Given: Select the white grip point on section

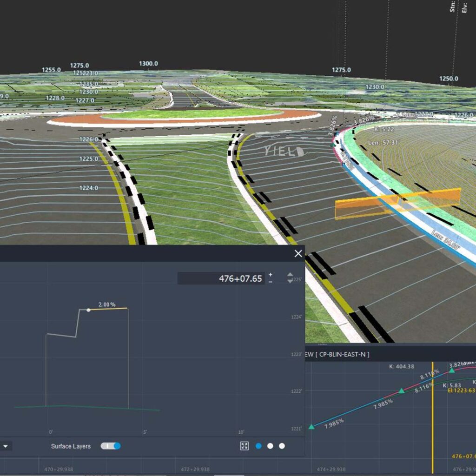Looking at the screenshot, I should tap(88, 310).
